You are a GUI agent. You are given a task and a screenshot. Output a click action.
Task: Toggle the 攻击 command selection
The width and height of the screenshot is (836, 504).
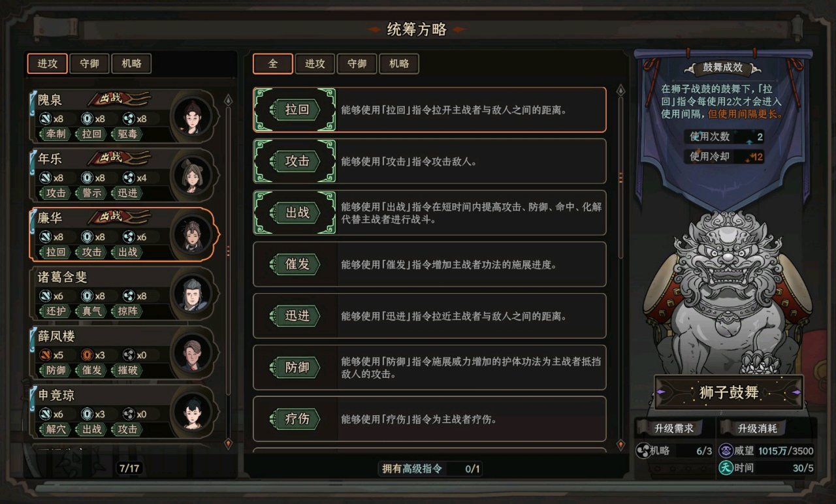[x=295, y=161]
